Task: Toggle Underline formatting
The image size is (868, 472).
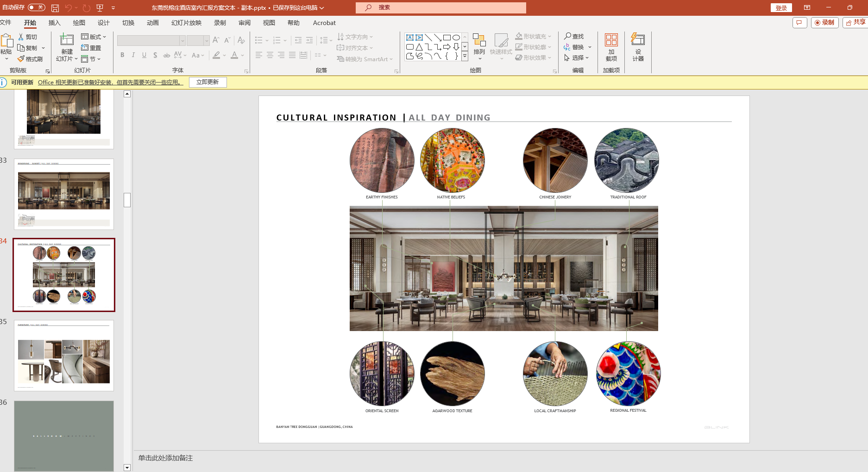Action: click(x=145, y=55)
